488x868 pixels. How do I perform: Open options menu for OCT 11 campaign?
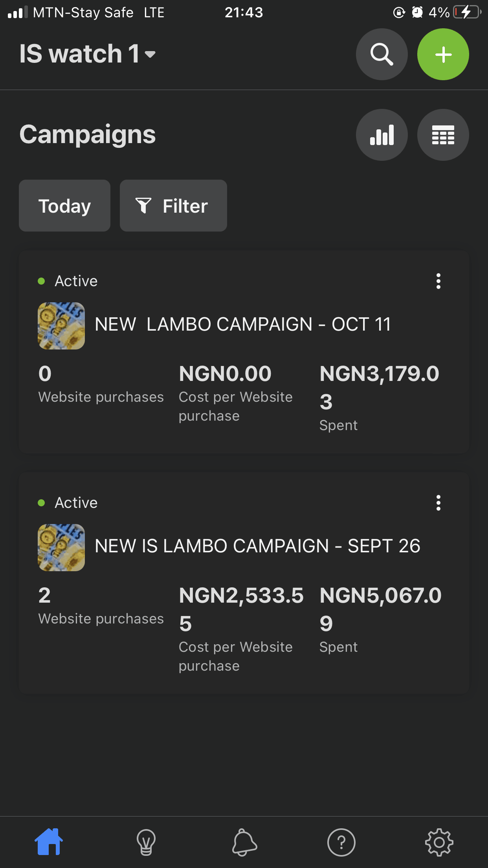coord(438,281)
